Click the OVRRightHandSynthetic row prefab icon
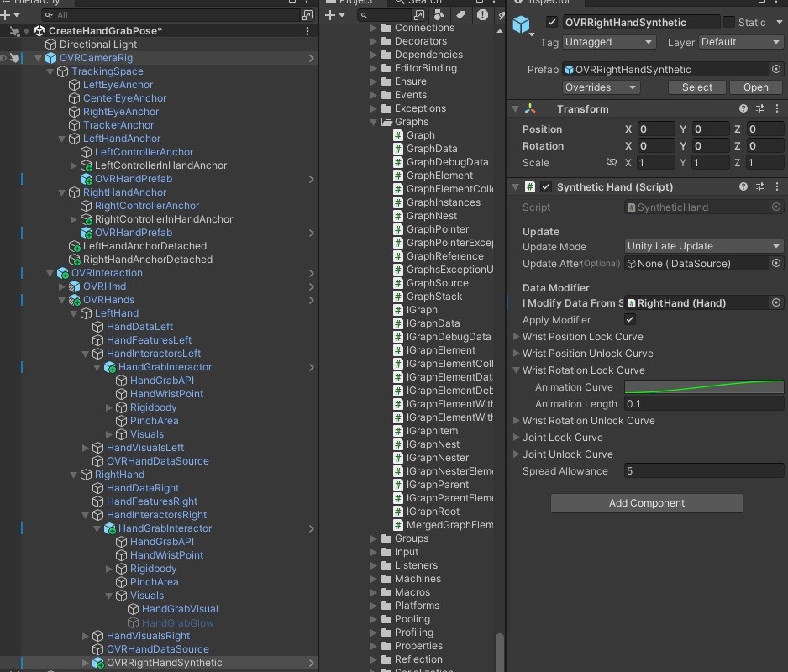This screenshot has height=672, width=788. pos(98,663)
